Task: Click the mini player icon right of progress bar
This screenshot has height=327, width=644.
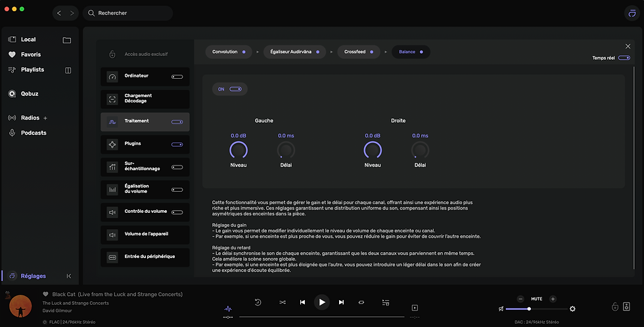Action: pyautogui.click(x=415, y=308)
